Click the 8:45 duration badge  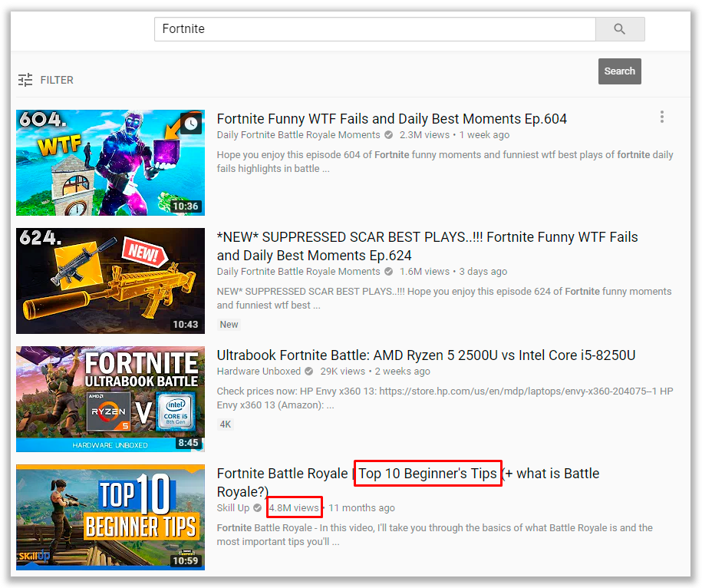188,443
